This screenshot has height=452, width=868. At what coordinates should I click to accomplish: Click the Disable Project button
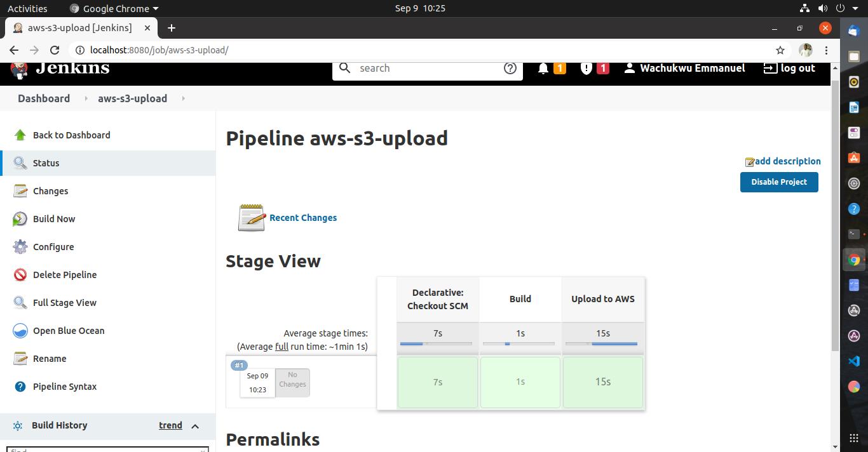coord(778,182)
